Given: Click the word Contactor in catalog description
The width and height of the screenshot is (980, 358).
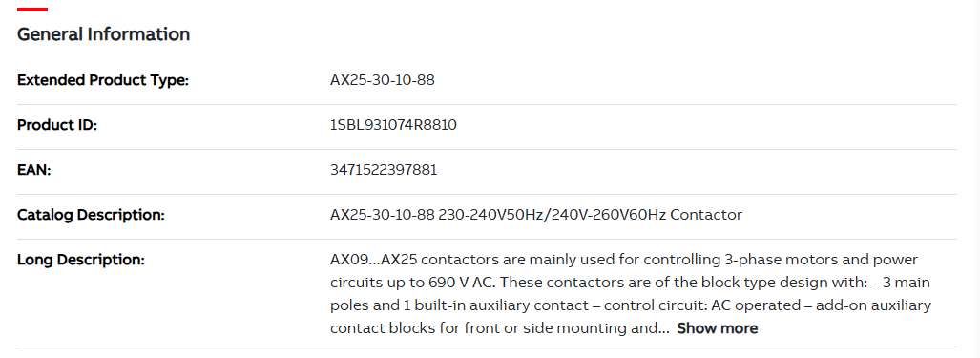Looking at the screenshot, I should coord(705,214).
